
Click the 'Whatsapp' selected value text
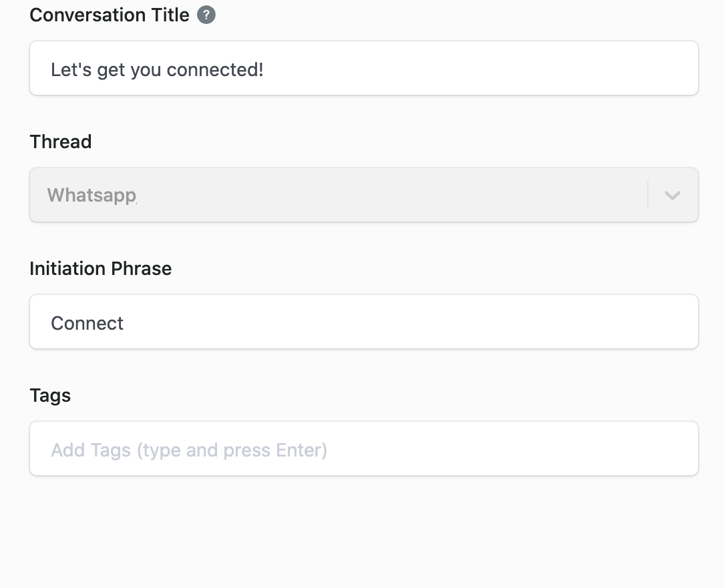(x=92, y=196)
